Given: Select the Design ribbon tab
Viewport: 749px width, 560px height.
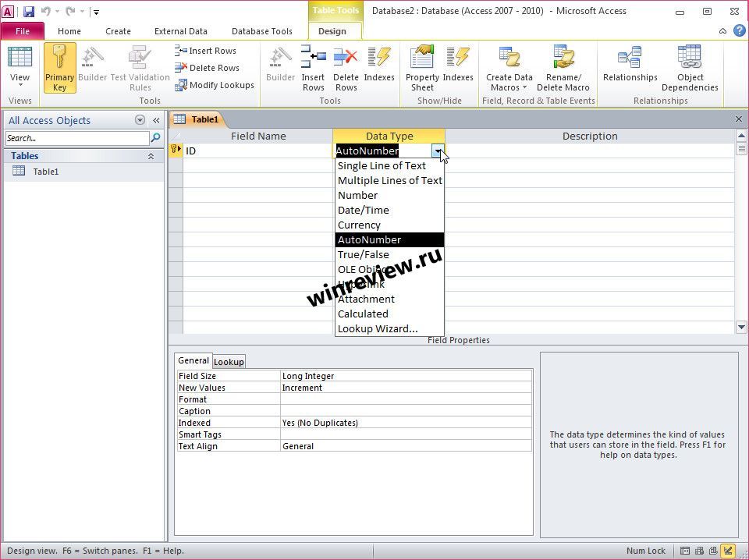Looking at the screenshot, I should [x=332, y=31].
